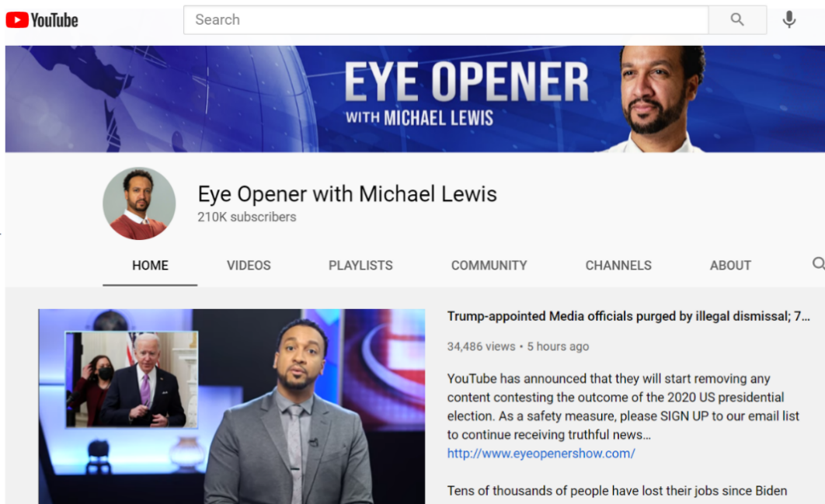Follow the eyeopenershow.com link
This screenshot has width=825, height=504.
[541, 454]
